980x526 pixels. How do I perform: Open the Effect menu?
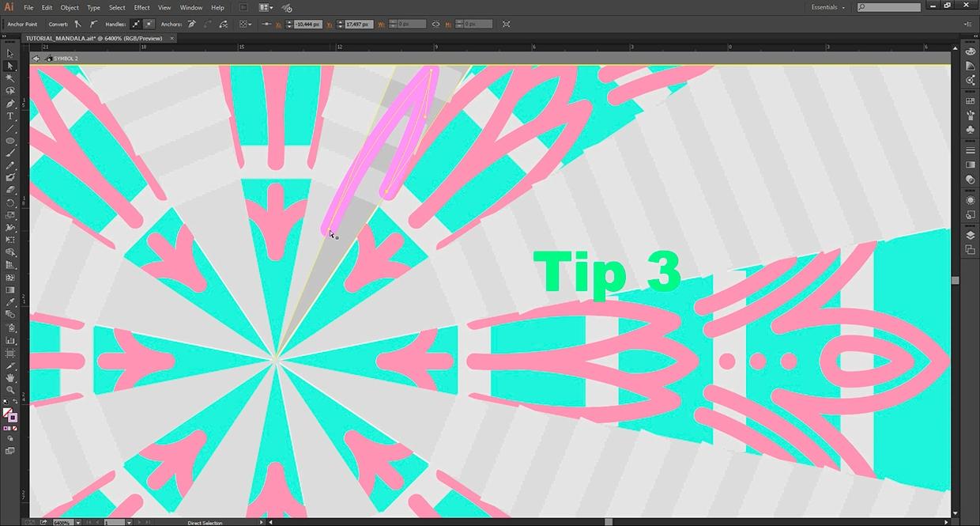point(142,8)
